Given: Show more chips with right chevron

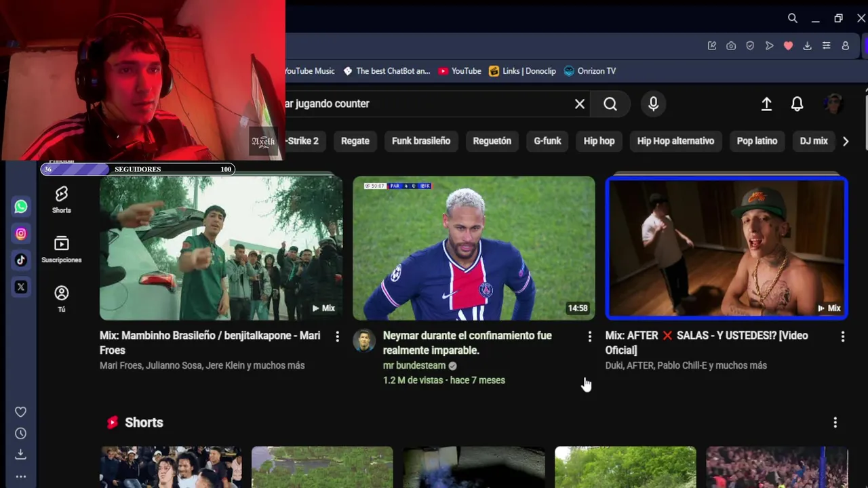Looking at the screenshot, I should tap(846, 141).
